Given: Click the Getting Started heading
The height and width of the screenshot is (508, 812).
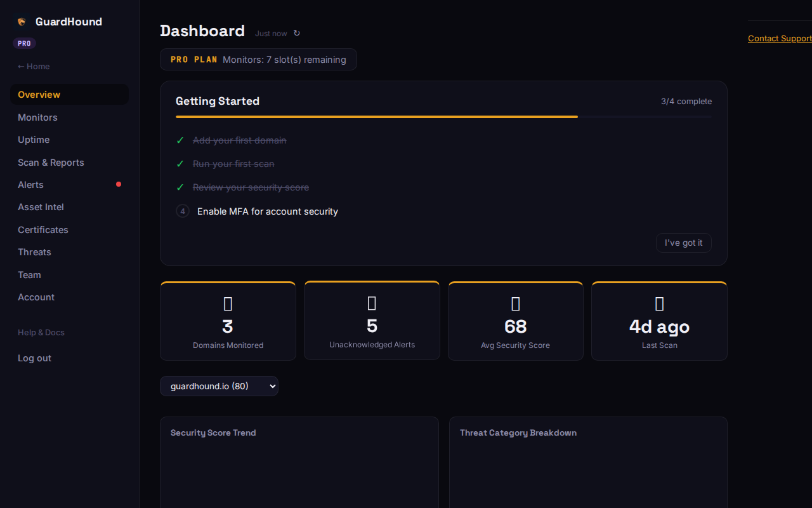Looking at the screenshot, I should pos(218,101).
